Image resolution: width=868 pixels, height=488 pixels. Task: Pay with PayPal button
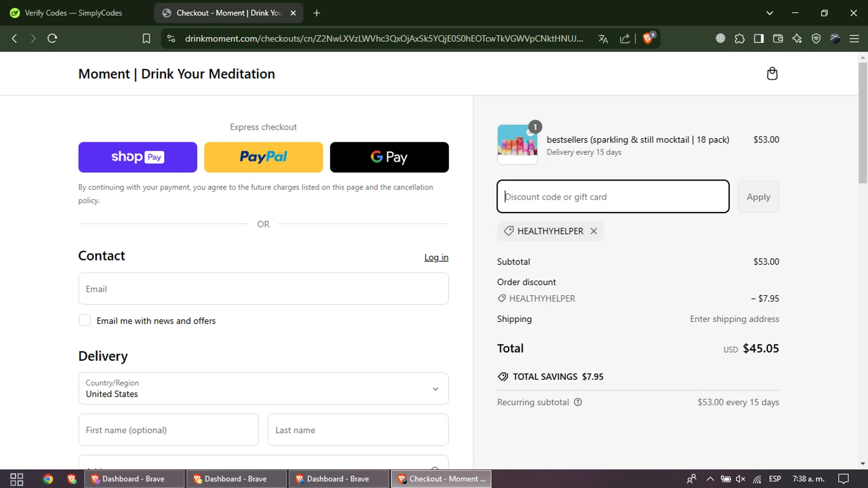tap(263, 157)
